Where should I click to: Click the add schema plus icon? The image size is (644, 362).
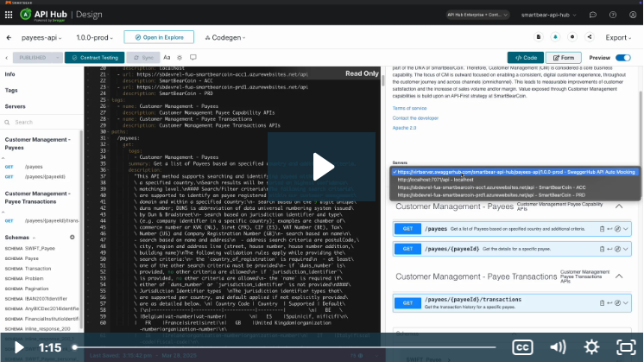point(73,237)
